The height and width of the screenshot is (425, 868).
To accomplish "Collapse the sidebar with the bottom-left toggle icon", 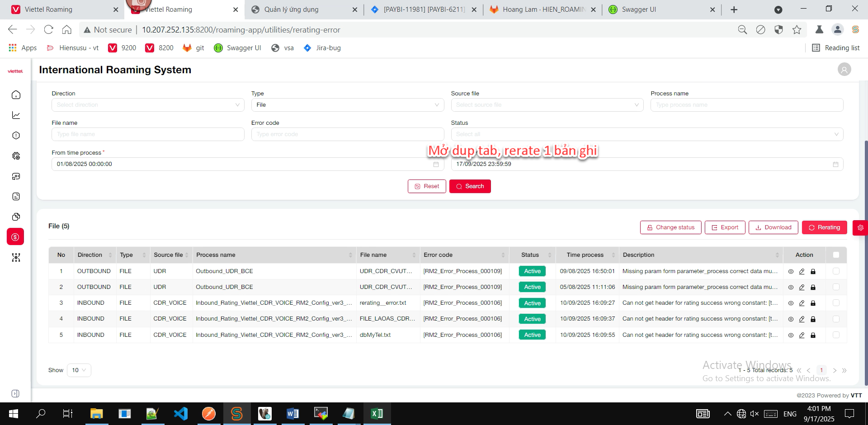I will [x=15, y=393].
